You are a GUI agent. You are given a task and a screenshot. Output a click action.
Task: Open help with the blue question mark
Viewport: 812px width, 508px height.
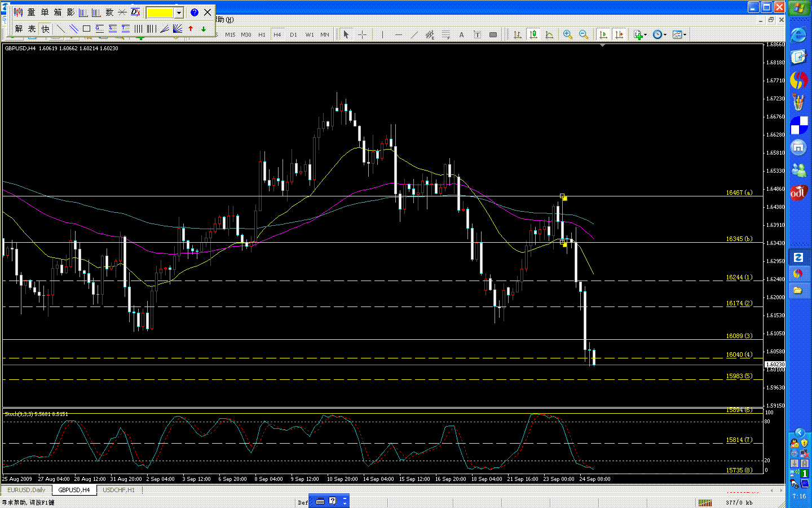195,12
